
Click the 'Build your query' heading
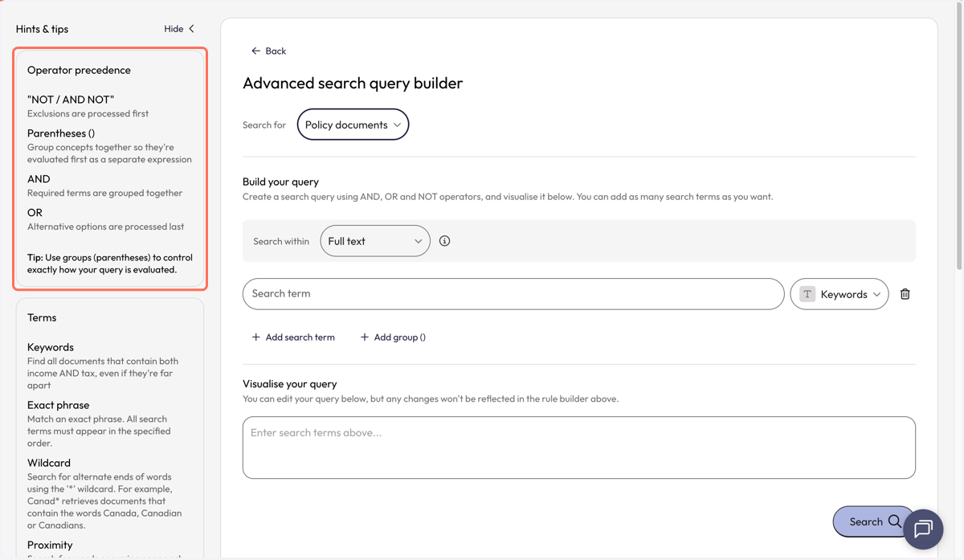point(280,182)
